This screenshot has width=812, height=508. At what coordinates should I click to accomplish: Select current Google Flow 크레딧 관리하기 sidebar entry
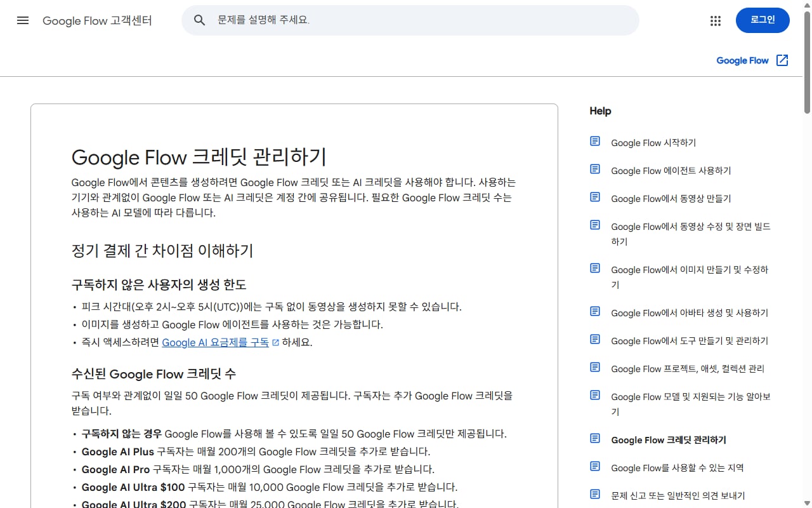coord(669,440)
